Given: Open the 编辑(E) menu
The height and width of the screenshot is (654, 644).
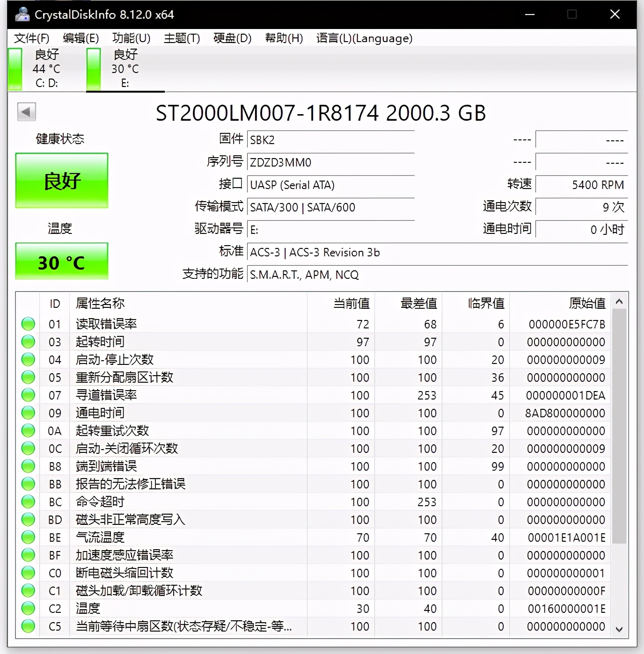Looking at the screenshot, I should pos(80,38).
